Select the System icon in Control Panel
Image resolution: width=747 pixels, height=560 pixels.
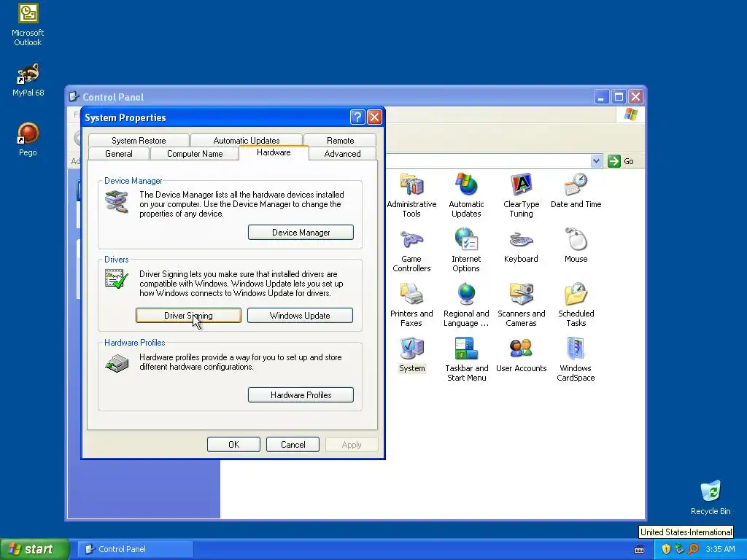click(x=411, y=355)
